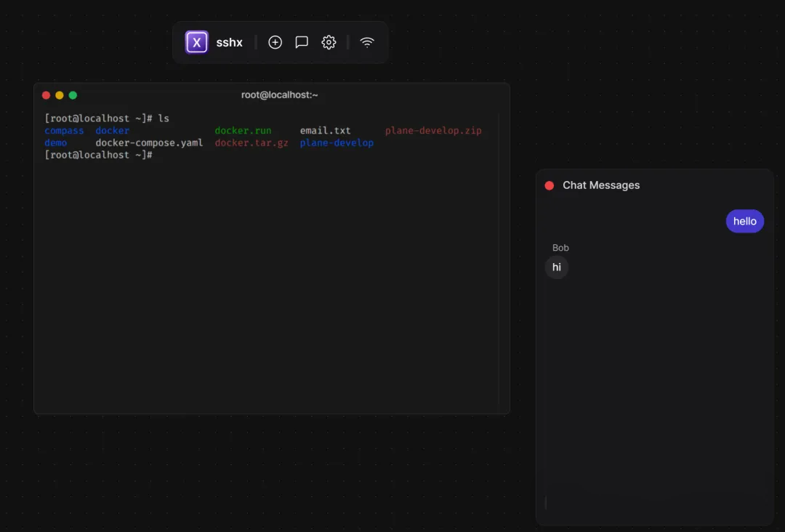Screen dimensions: 785x532
Task: Click the "Bob" sender name label
Action: [560, 248]
